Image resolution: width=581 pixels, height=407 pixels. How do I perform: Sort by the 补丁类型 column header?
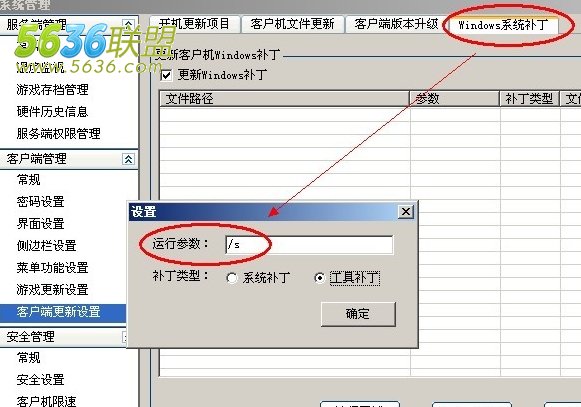pos(529,99)
